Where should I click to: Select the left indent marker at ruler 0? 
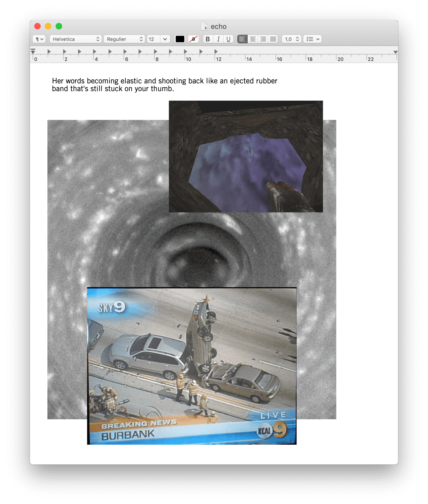tap(33, 51)
